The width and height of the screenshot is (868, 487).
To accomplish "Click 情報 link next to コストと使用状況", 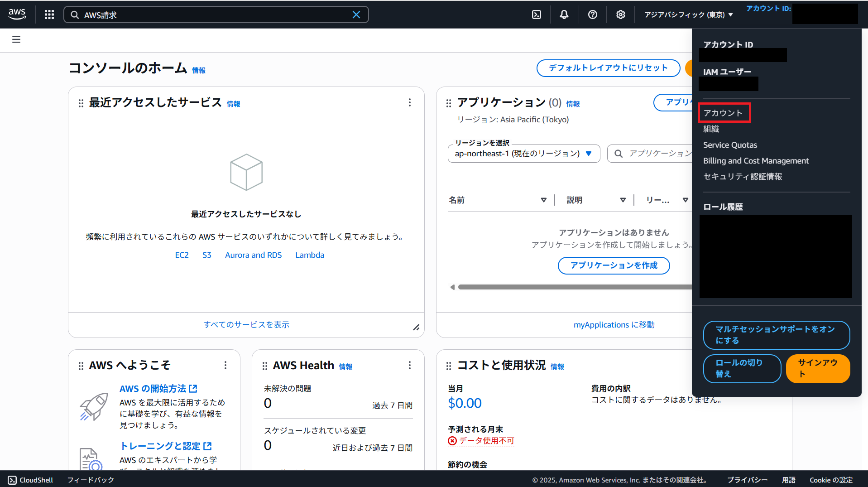I will [x=557, y=366].
